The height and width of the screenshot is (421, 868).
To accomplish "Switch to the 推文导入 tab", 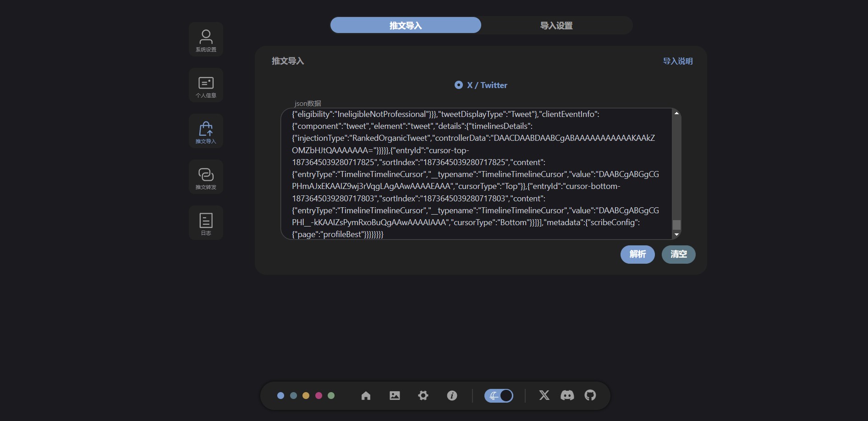I will tap(406, 26).
